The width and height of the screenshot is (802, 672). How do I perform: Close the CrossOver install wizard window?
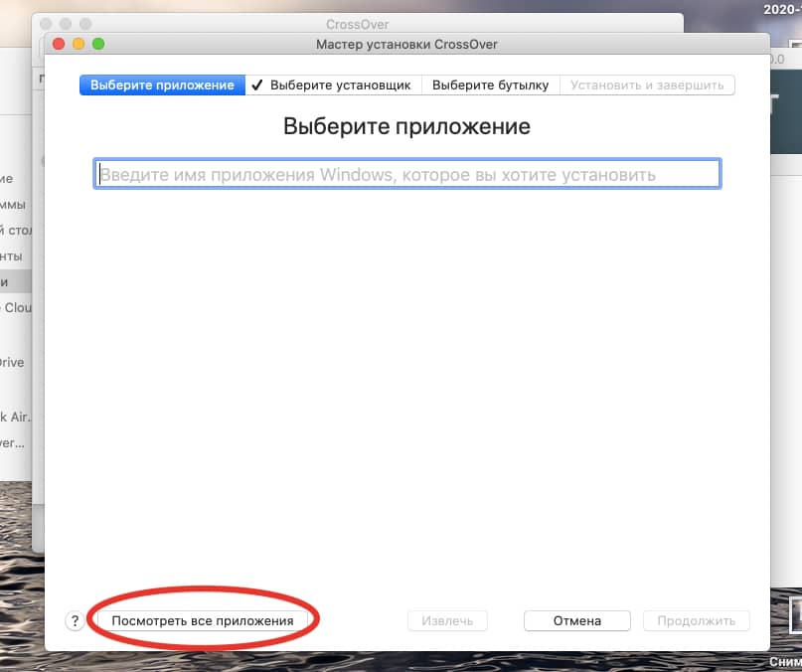tap(59, 44)
